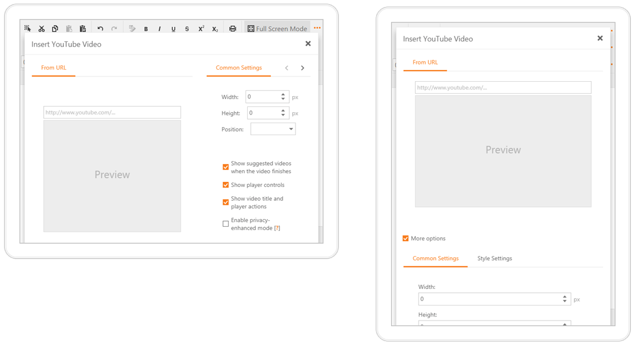
Task: Click the grayed format brush icon
Action: point(132,29)
